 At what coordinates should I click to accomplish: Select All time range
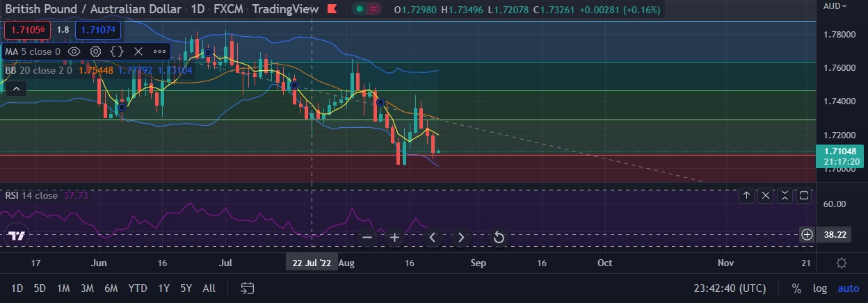[x=209, y=288]
